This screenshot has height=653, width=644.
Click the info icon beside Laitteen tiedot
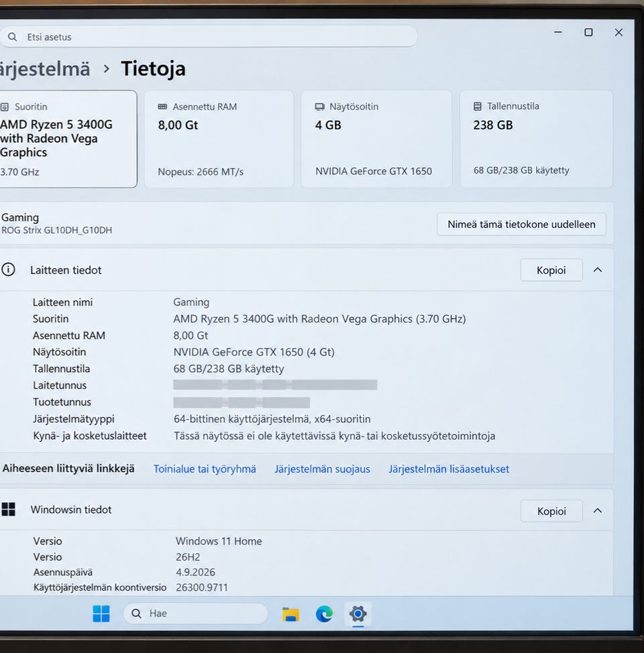tap(8, 270)
